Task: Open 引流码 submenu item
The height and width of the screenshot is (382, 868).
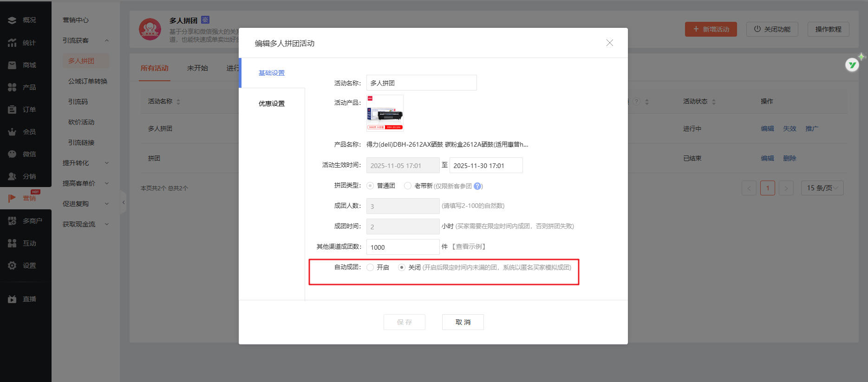Action: pyautogui.click(x=78, y=102)
